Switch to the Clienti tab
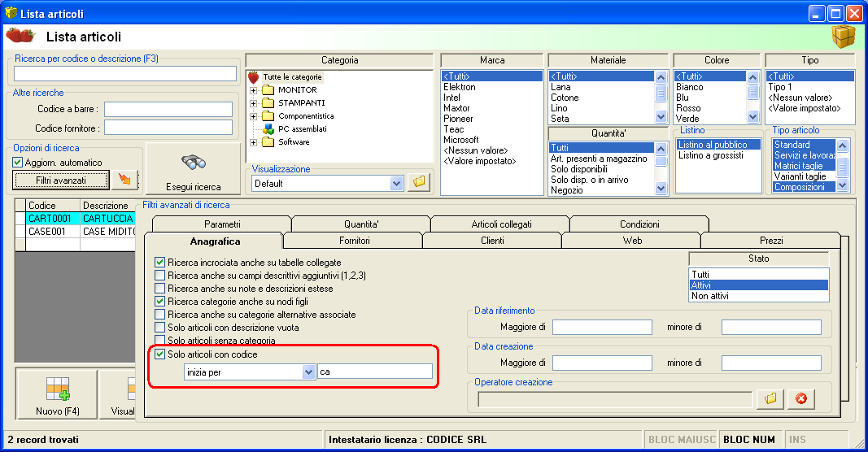868x452 pixels. (493, 241)
